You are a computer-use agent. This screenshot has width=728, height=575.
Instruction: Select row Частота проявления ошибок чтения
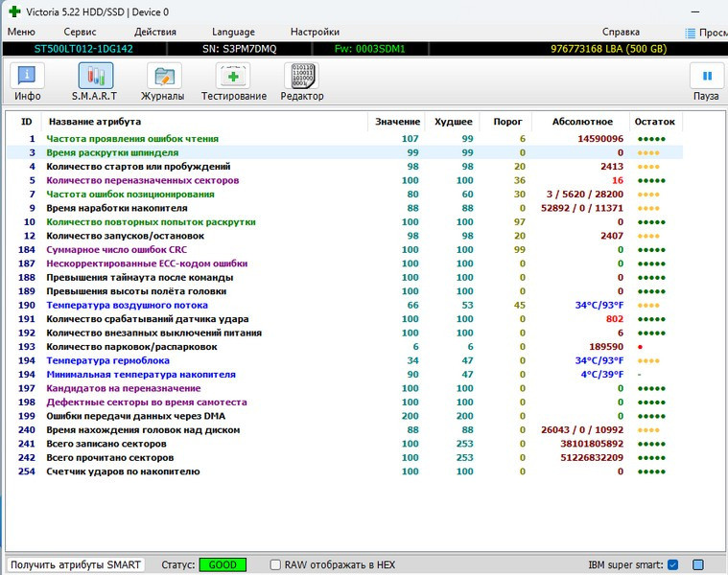click(x=344, y=139)
